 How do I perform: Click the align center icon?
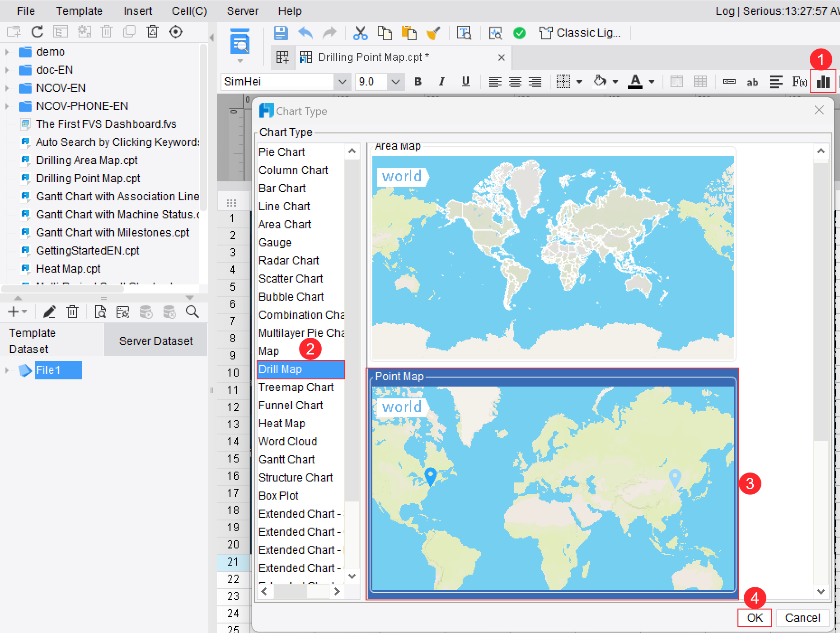click(x=515, y=82)
